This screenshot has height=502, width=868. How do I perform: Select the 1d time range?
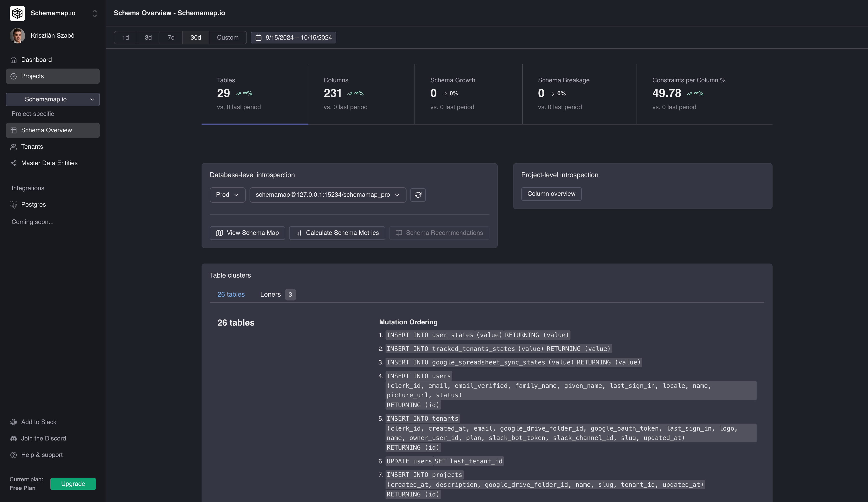pos(125,38)
